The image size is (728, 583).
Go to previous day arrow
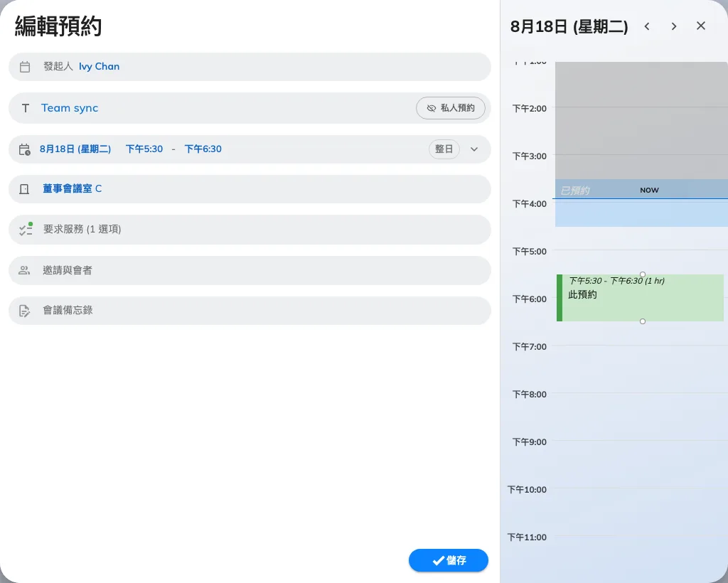click(647, 26)
